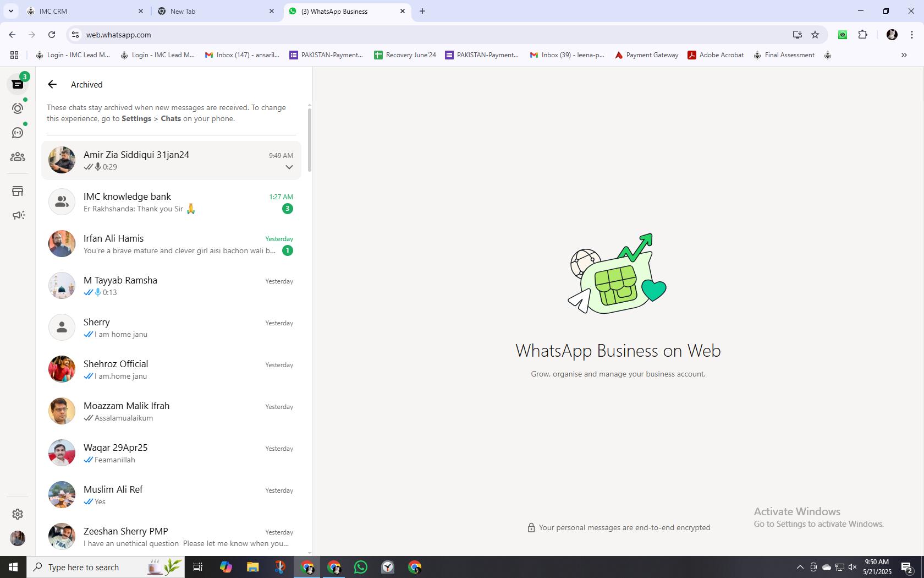The width and height of the screenshot is (924, 578).
Task: Open the Sherry chat
Action: (x=171, y=328)
